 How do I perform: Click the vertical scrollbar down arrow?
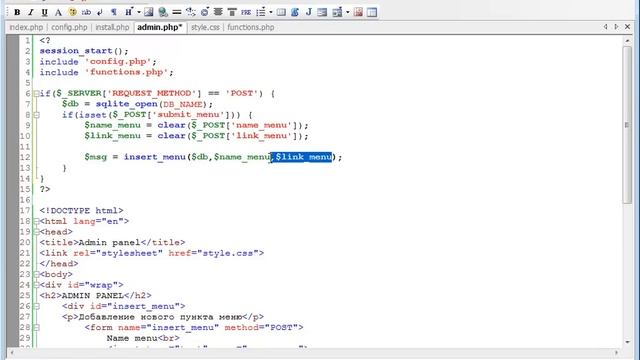tap(627, 342)
